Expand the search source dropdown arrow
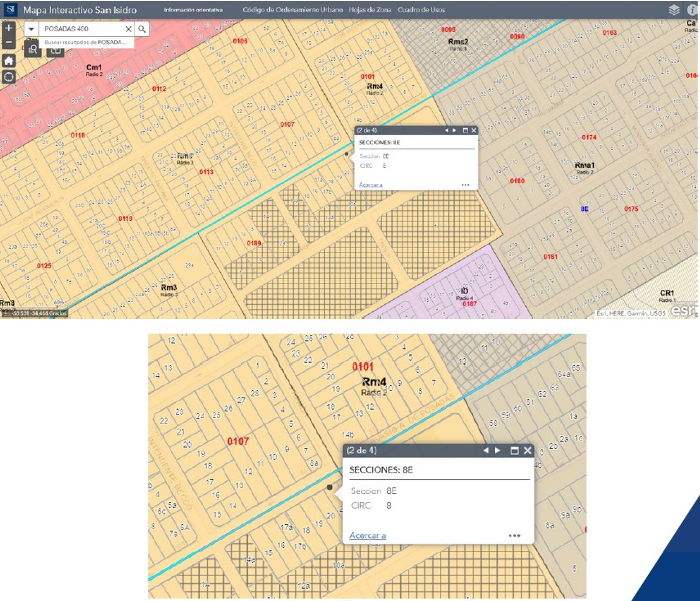The height and width of the screenshot is (601, 700). [31, 29]
